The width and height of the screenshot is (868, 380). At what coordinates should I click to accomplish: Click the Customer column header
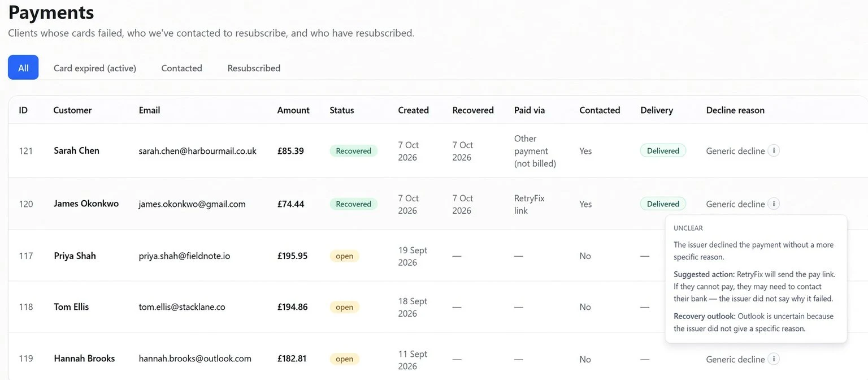tap(72, 110)
